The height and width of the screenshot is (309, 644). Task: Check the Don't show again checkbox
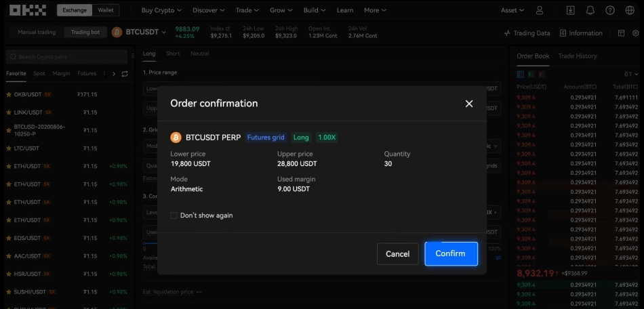click(174, 215)
